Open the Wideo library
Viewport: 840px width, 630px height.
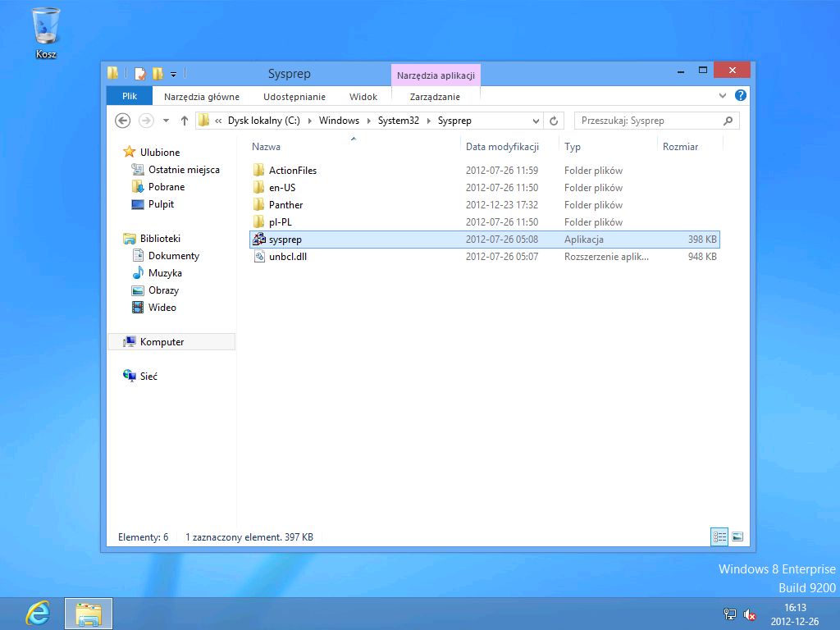tap(162, 307)
